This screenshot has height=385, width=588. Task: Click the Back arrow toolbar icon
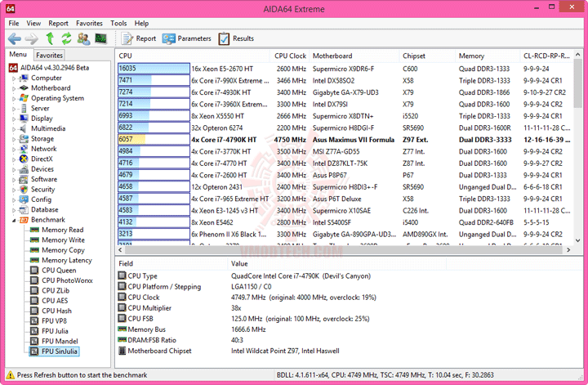(x=15, y=38)
